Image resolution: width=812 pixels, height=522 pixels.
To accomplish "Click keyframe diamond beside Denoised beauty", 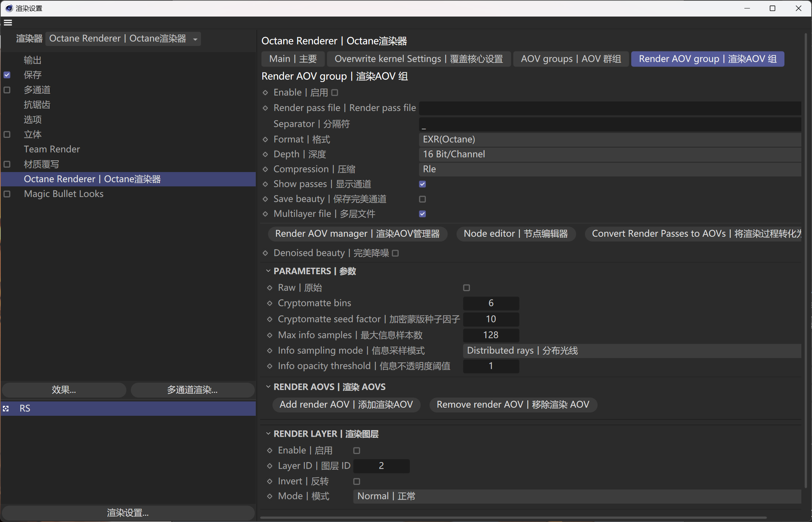I will pos(265,253).
